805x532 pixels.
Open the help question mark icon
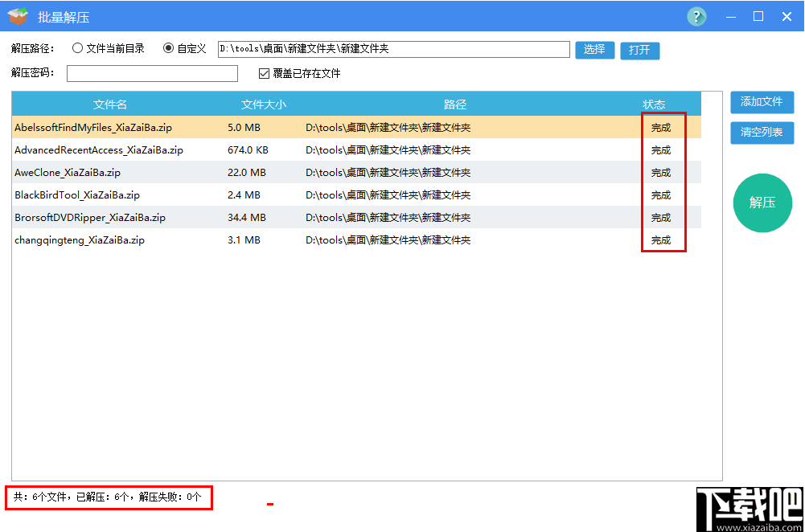click(x=696, y=16)
